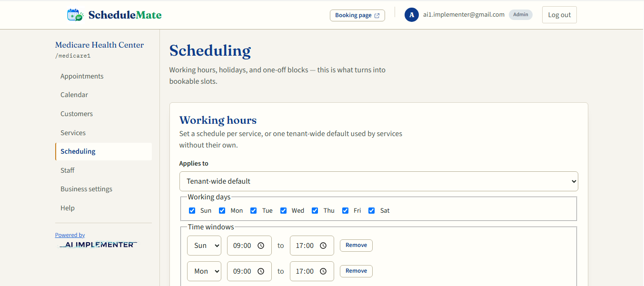The height and width of the screenshot is (286, 644).
Task: Click the ai1.implementer@gmail.com email text
Action: click(x=464, y=15)
